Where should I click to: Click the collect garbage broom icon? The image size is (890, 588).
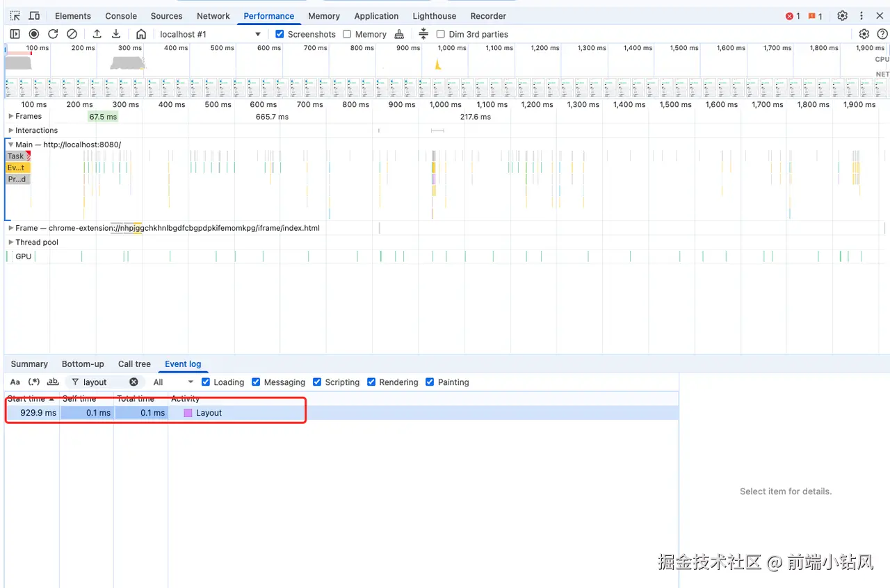point(399,34)
